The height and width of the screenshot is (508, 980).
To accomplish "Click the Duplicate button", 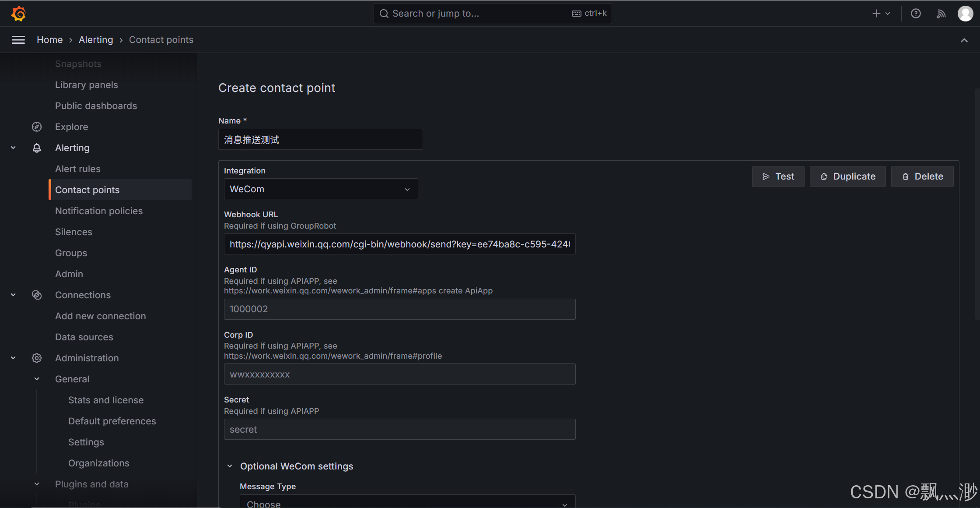I will click(x=848, y=176).
